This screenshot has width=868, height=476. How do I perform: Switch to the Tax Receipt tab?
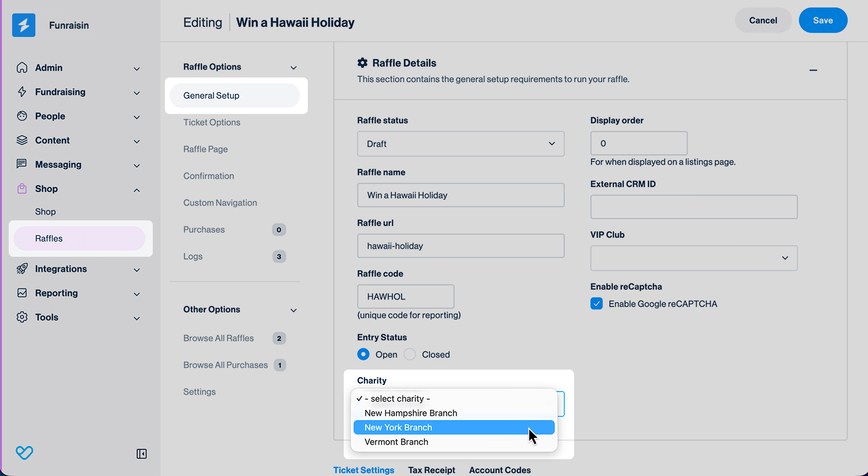click(x=432, y=470)
